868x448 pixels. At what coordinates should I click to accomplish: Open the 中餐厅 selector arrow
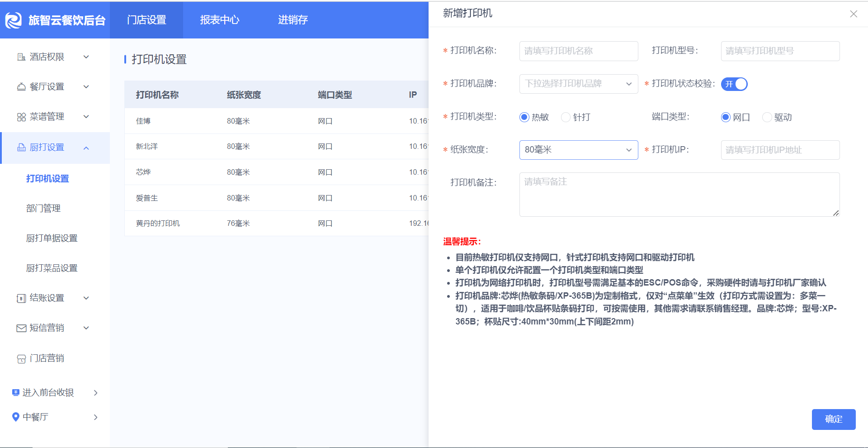pos(95,417)
